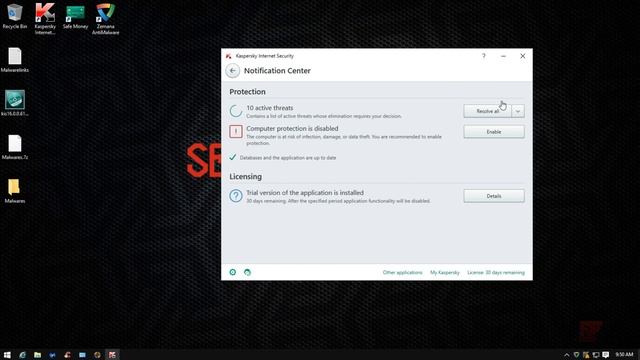Viewport: 640px width, 360px height.
Task: Click 'Databases and the application are up to date'
Action: tap(288, 158)
